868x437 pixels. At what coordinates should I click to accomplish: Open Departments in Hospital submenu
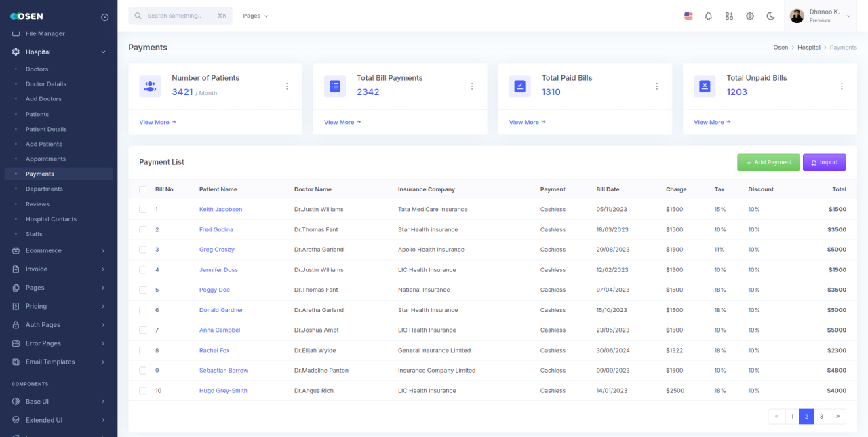(x=44, y=189)
